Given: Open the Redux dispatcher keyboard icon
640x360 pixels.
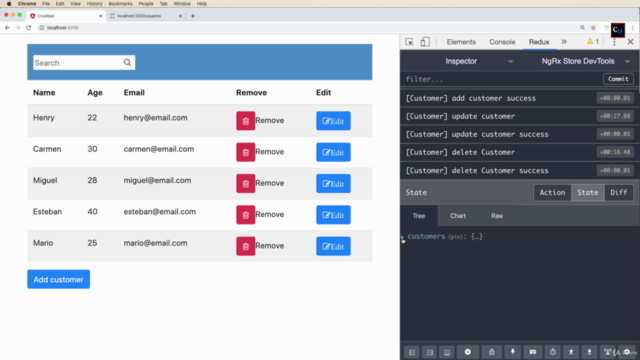Looking at the screenshot, I should [533, 352].
